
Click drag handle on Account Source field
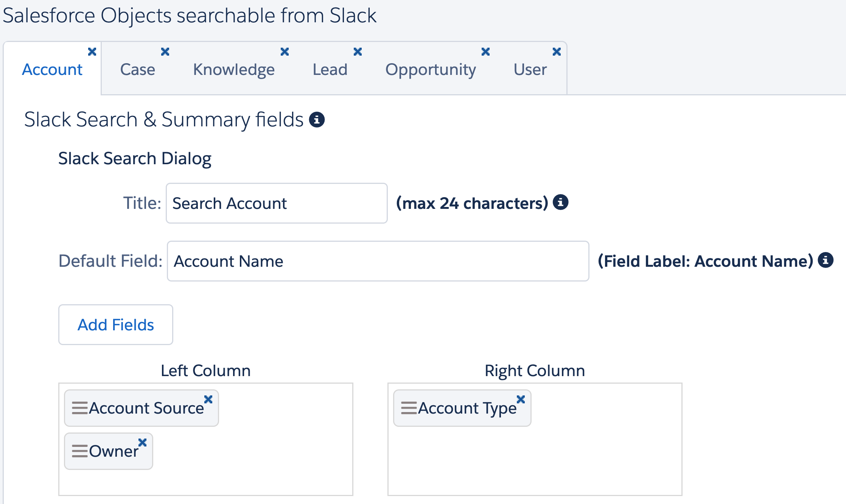(x=79, y=408)
